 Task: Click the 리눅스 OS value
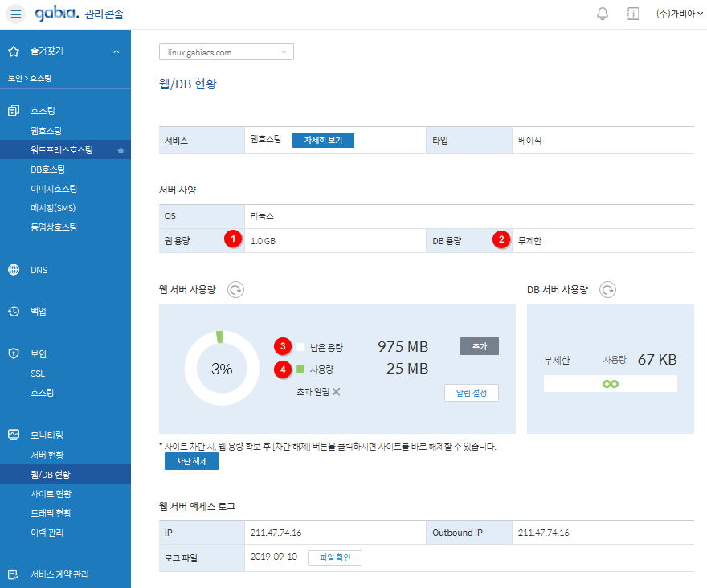click(262, 216)
